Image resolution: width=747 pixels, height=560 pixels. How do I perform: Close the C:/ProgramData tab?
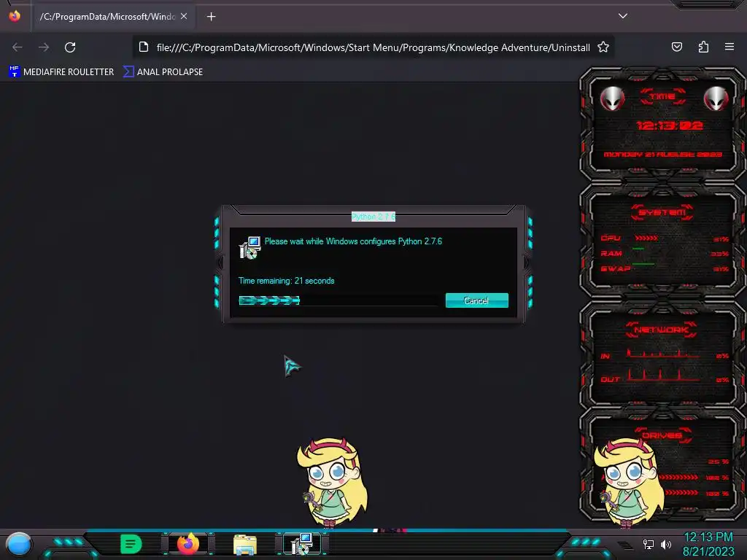pyautogui.click(x=184, y=17)
